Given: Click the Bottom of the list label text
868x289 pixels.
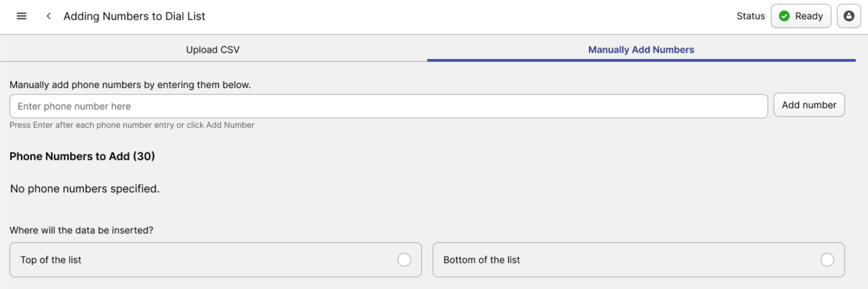Looking at the screenshot, I should click(481, 260).
